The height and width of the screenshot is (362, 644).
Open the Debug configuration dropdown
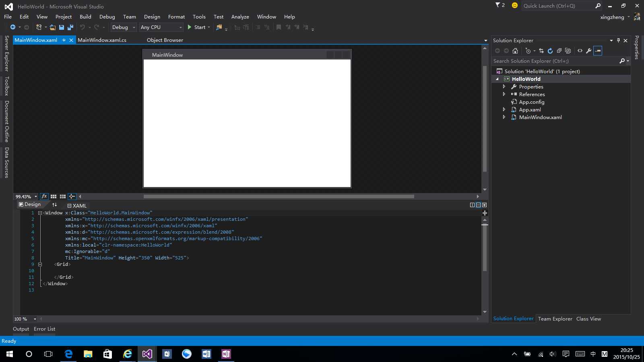124,27
